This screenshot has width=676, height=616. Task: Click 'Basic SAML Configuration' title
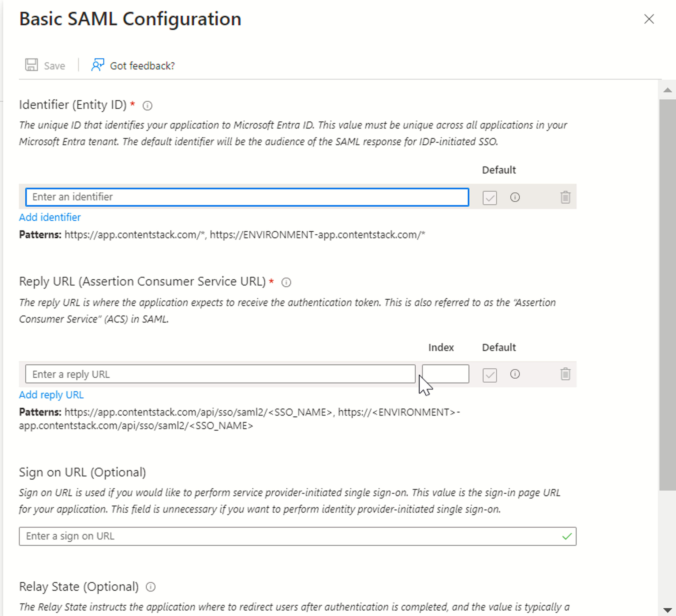[130, 19]
